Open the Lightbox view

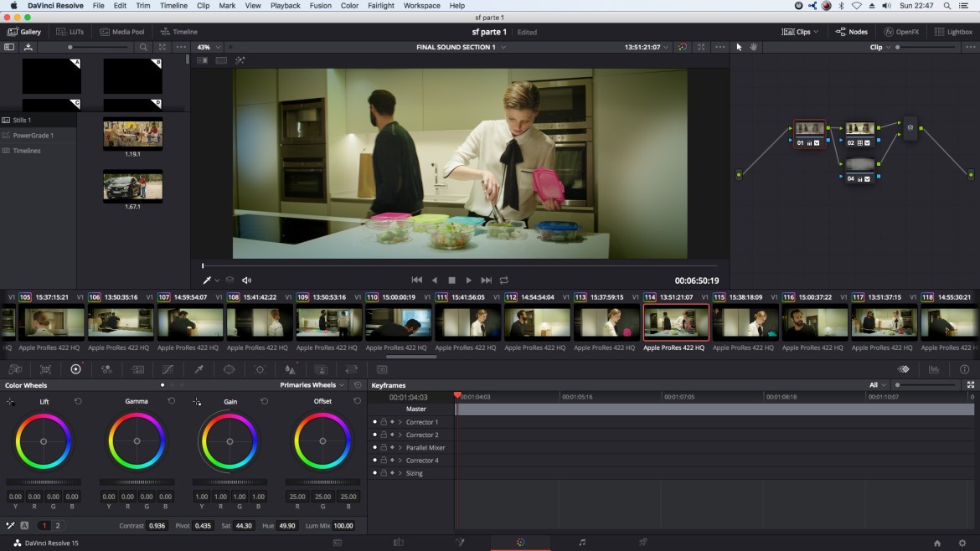(x=953, y=32)
